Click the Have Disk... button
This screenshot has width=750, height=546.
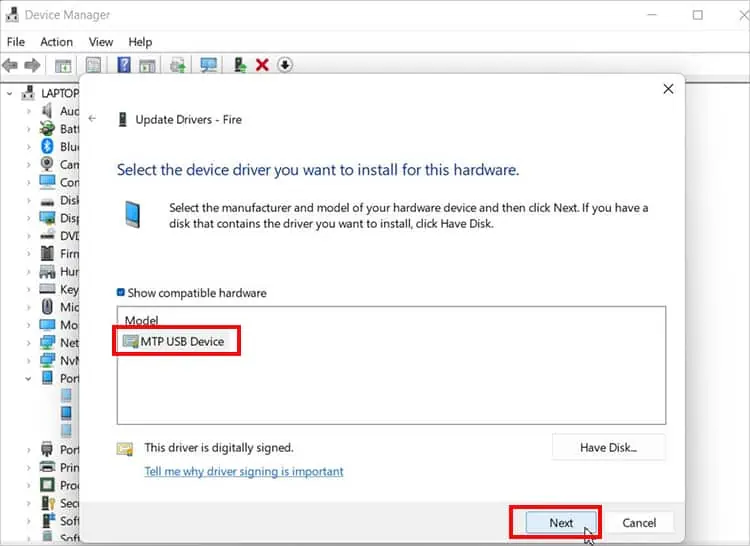point(608,448)
